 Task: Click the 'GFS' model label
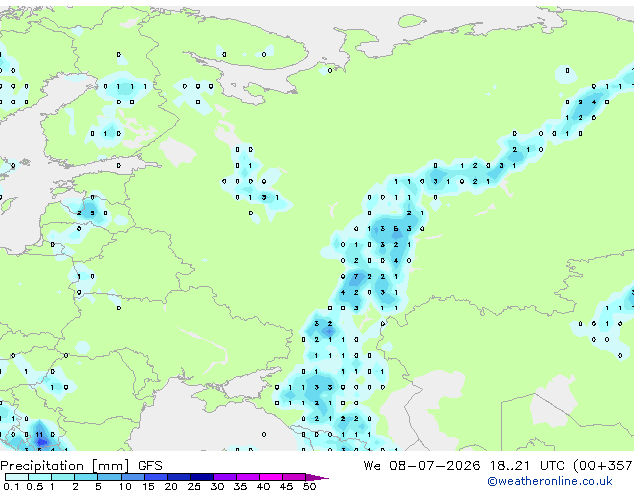pyautogui.click(x=150, y=466)
